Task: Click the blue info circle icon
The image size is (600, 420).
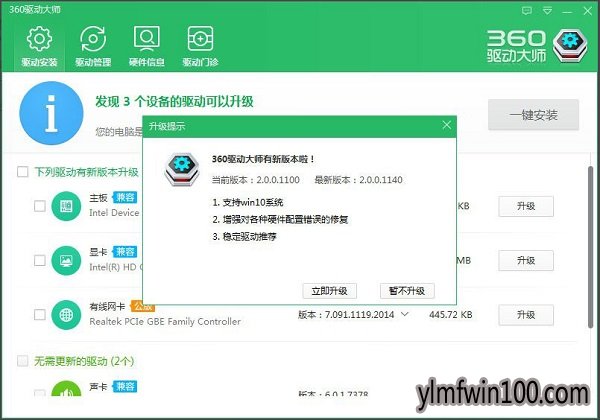Action: [x=51, y=113]
